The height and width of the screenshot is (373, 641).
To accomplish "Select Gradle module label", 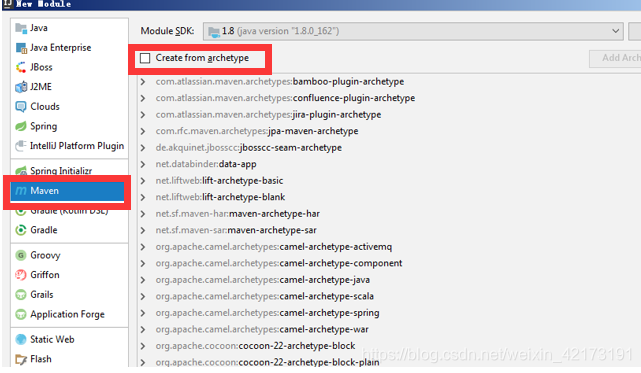I will tap(44, 230).
